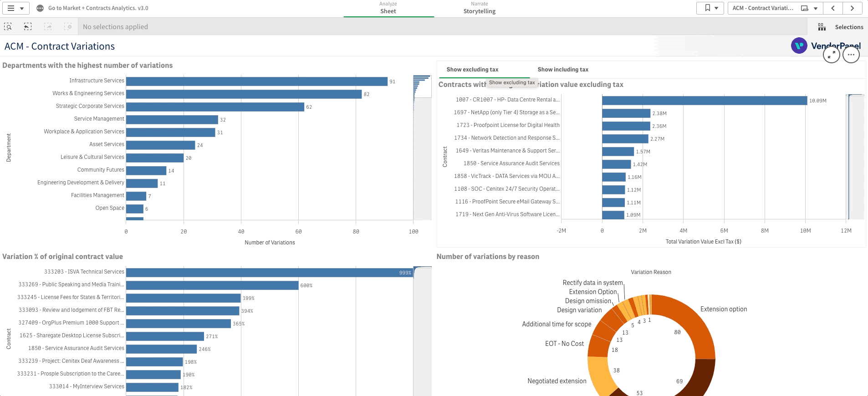Click the 1858 - VicTrack DATA Services label
The height and width of the screenshot is (396, 868).
coord(506,176)
